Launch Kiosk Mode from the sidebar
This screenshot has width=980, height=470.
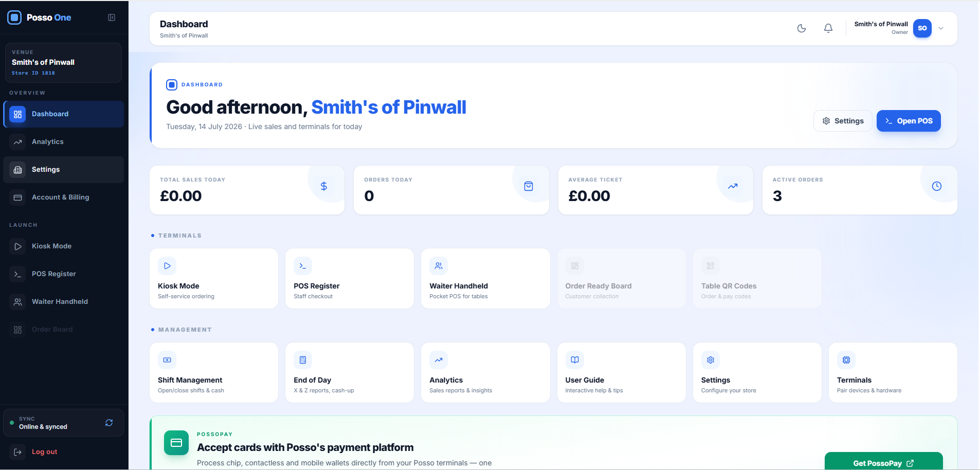coord(64,246)
